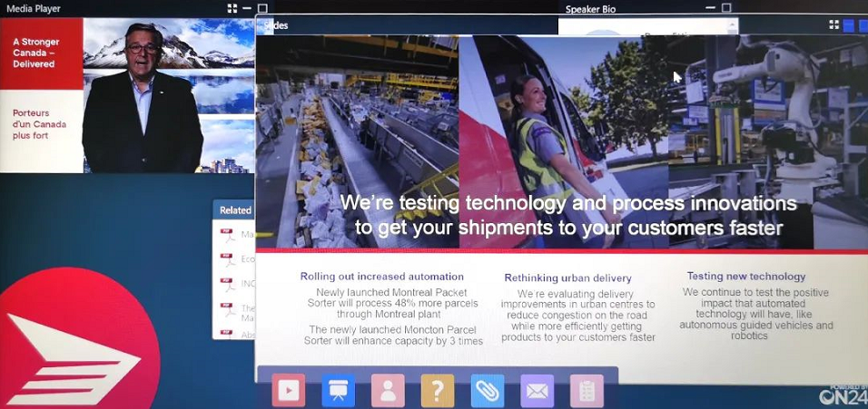Expand the Slides window to fullscreen
The width and height of the screenshot is (868, 409).
833,24
